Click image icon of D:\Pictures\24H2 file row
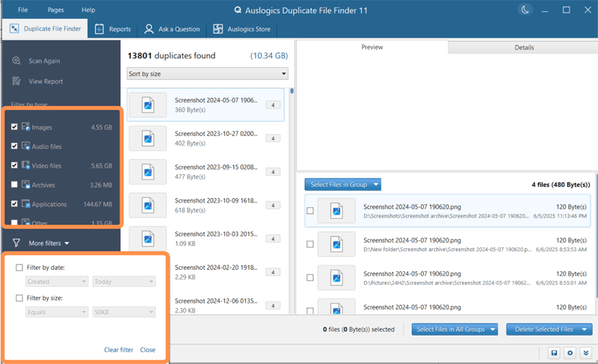The height and width of the screenshot is (364, 598). (x=337, y=278)
